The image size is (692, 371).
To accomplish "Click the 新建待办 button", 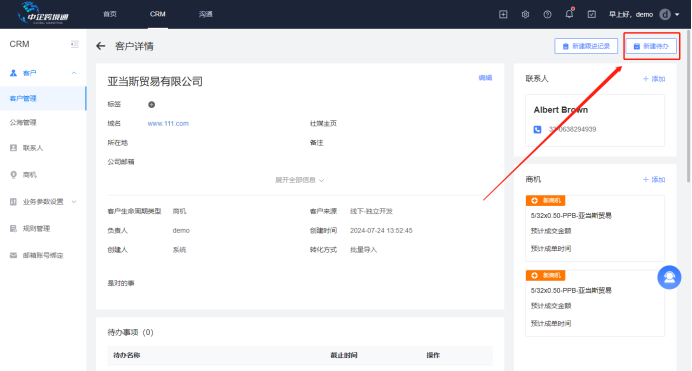I will click(x=651, y=46).
